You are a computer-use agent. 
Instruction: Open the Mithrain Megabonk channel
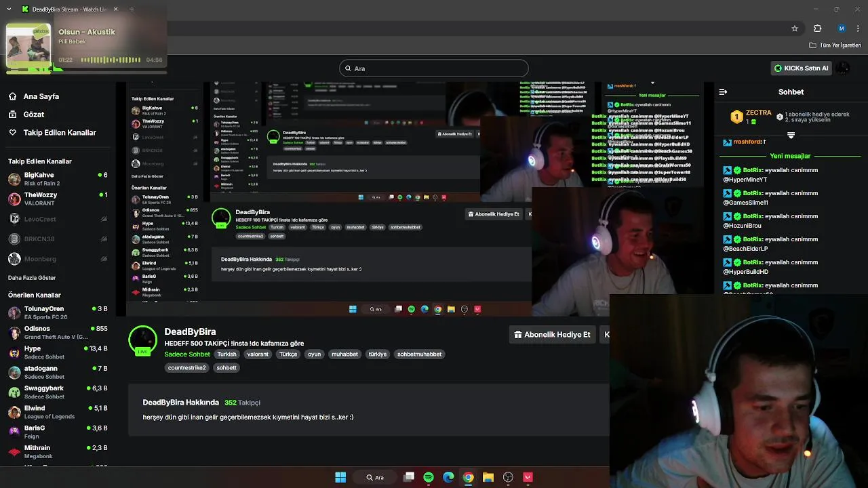click(58, 452)
